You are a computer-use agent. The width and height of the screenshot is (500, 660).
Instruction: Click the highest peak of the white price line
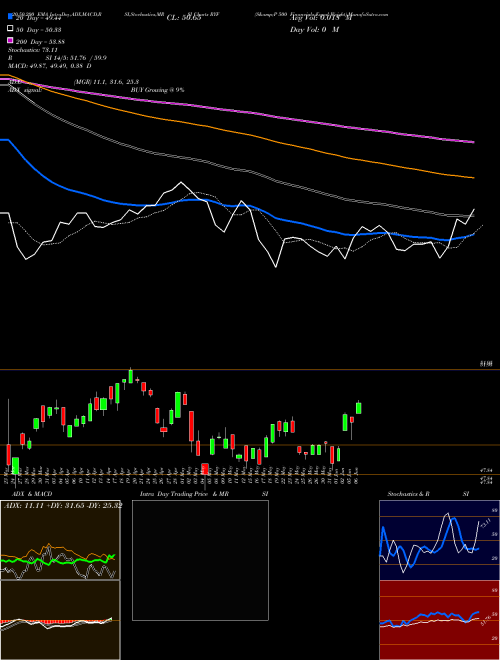[x=181, y=183]
